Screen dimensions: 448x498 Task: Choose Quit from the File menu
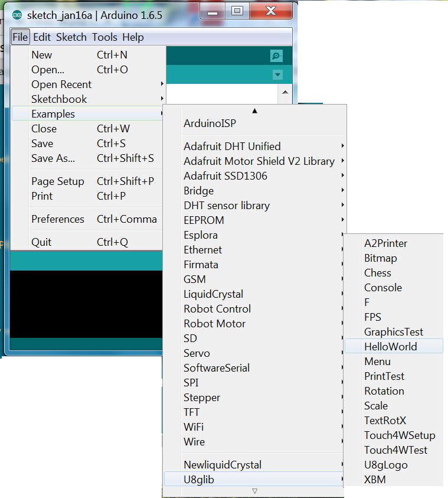click(x=88, y=242)
